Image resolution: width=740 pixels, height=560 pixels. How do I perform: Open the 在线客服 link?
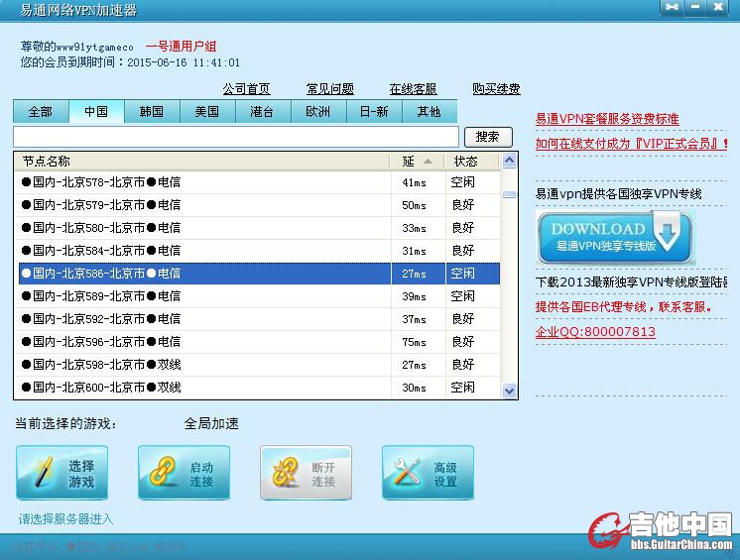(x=413, y=88)
